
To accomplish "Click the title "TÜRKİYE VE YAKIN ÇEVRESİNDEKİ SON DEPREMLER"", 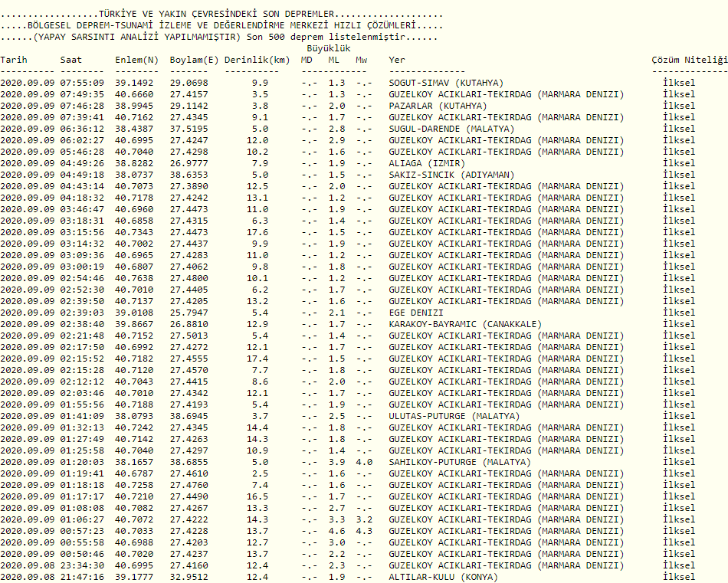I will point(218,15).
